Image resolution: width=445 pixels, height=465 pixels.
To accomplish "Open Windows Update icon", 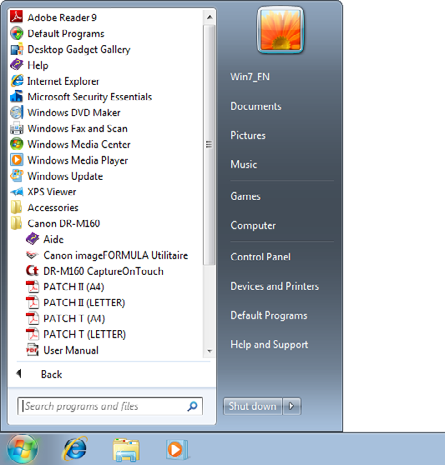I will point(16,176).
